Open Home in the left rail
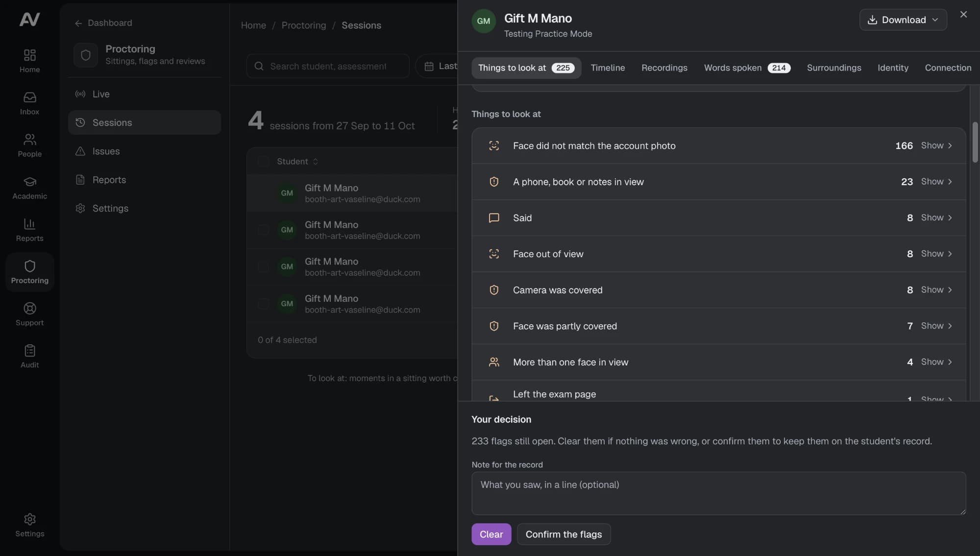Screen dimensions: 980x556 point(29,61)
